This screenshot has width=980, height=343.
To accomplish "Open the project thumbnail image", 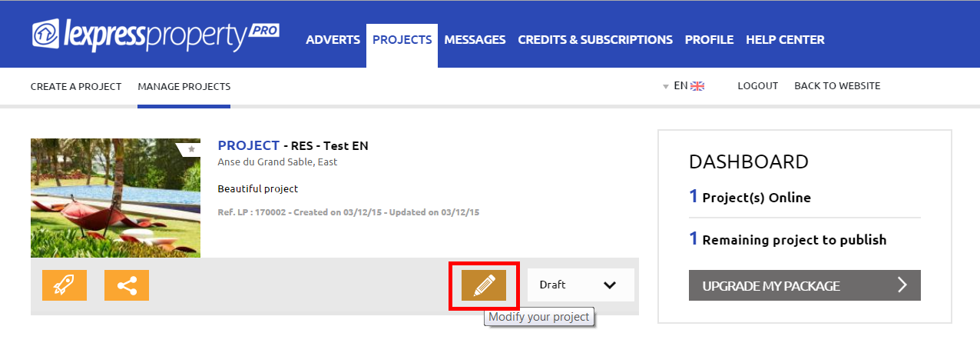I will (115, 198).
